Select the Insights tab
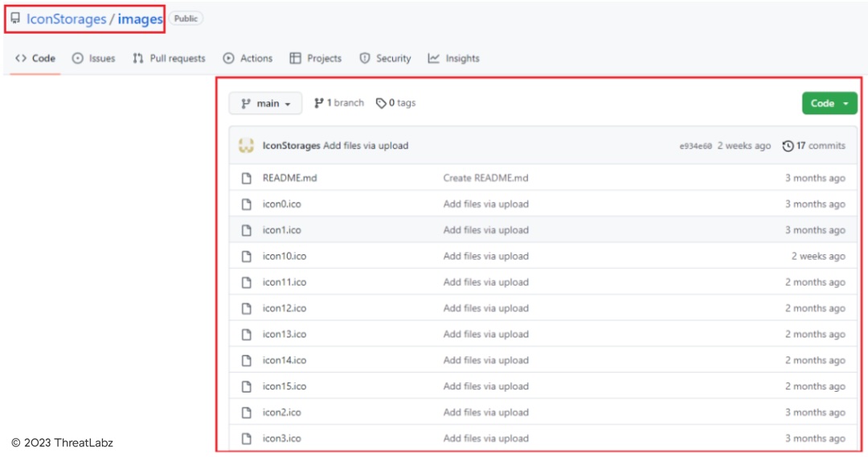The image size is (868, 457). tap(453, 59)
